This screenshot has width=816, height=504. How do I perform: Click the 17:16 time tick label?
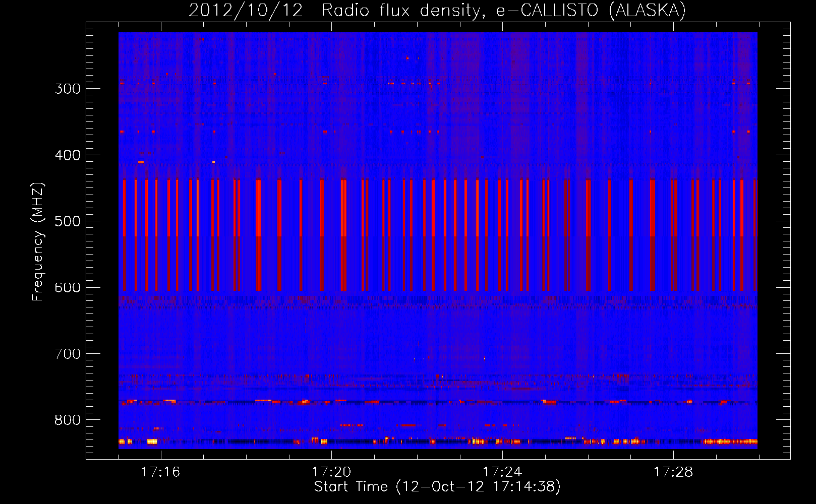(x=160, y=472)
